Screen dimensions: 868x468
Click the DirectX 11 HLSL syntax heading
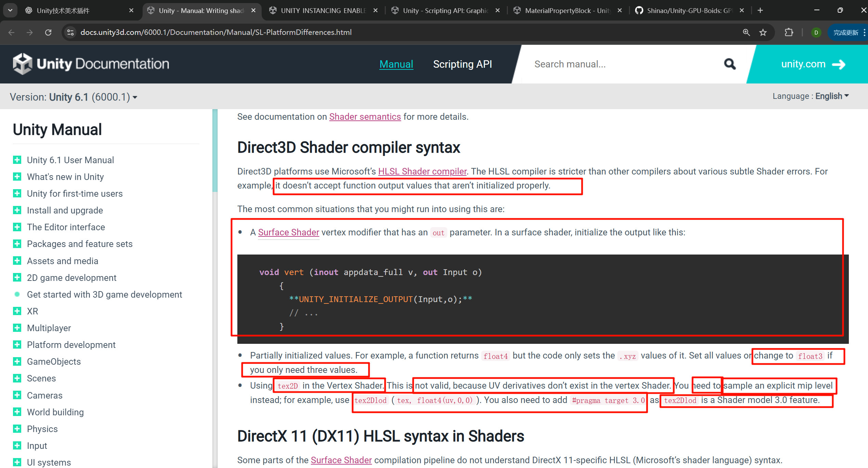click(380, 436)
